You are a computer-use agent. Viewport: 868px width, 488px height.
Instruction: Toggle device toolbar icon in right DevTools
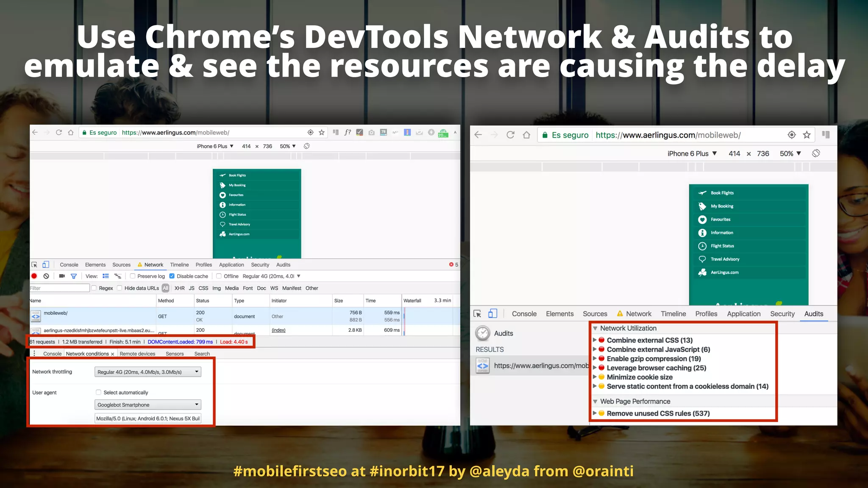click(x=492, y=313)
